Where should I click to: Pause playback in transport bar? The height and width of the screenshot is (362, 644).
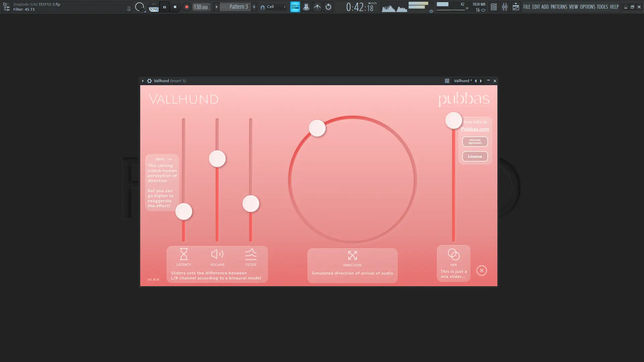click(x=164, y=7)
